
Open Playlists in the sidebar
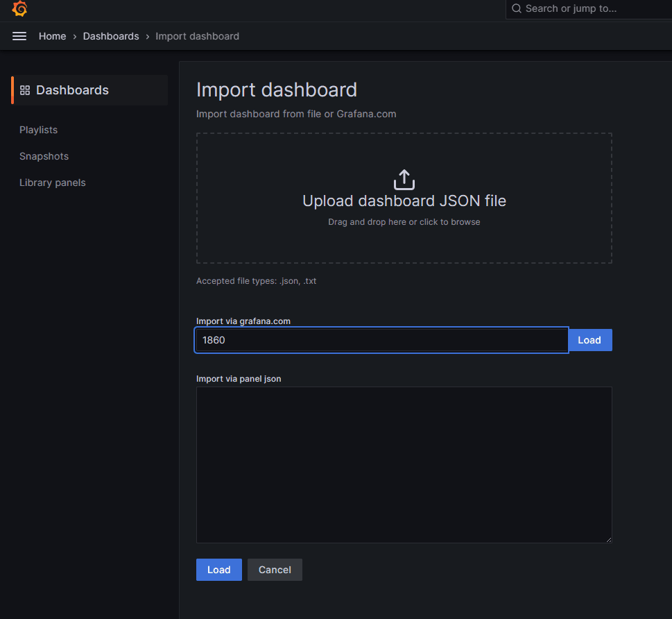click(39, 130)
